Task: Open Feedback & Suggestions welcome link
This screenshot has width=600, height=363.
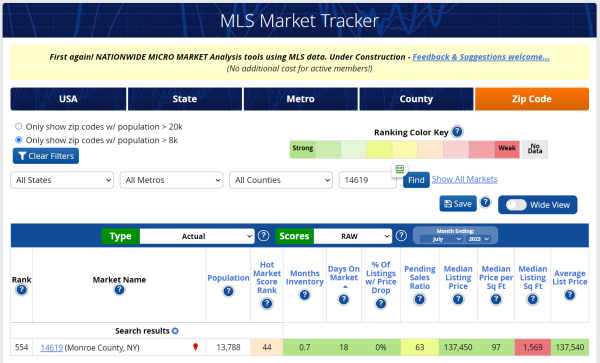Action: [481, 57]
